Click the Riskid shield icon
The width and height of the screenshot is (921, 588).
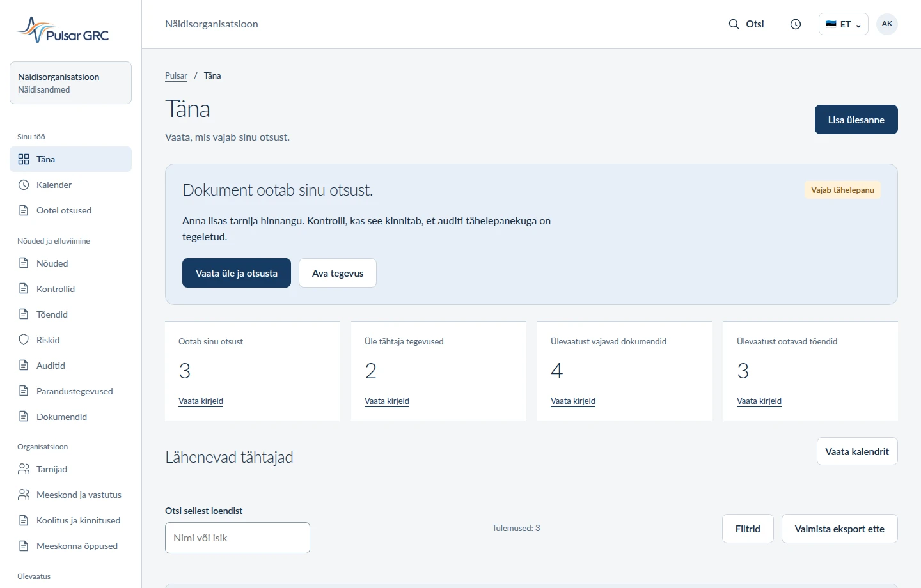coord(24,340)
